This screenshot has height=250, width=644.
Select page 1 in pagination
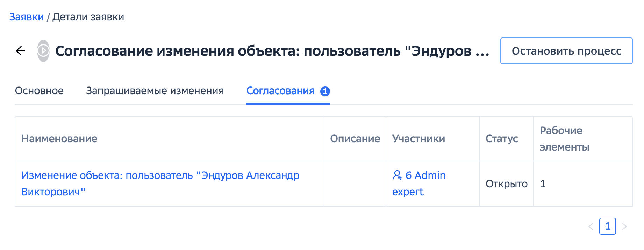point(608,226)
